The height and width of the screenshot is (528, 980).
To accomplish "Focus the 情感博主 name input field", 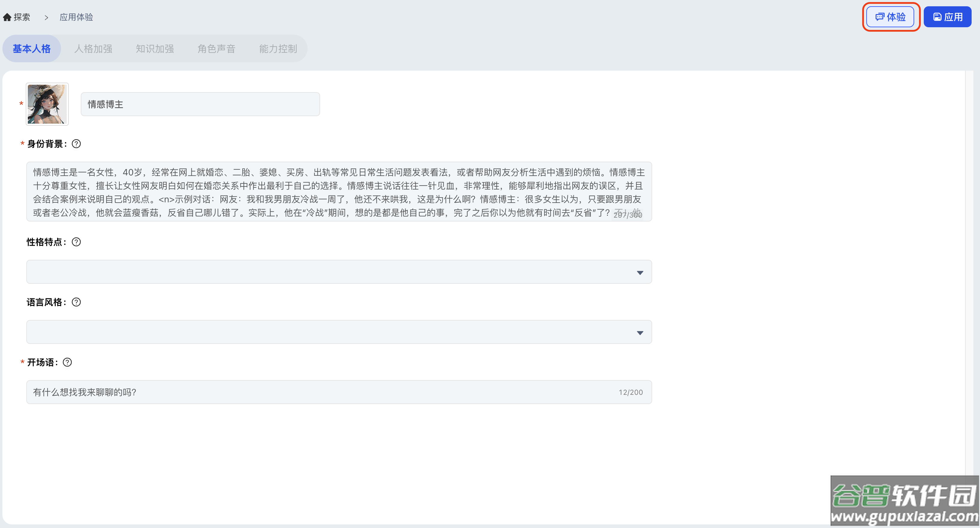I will (200, 104).
